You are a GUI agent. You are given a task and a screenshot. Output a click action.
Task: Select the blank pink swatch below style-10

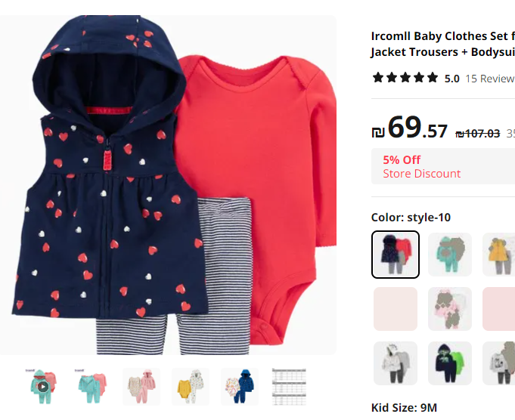click(396, 309)
